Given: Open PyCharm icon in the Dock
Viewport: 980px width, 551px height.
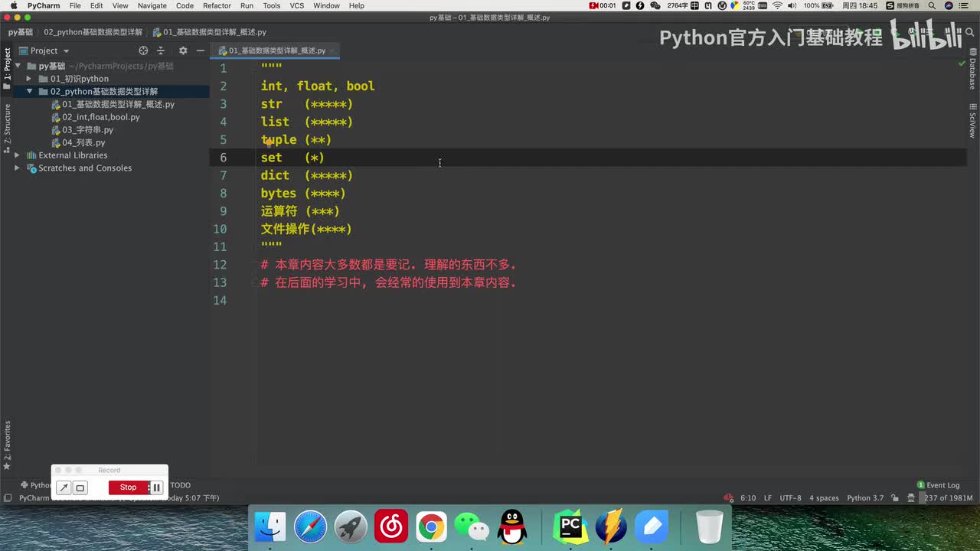Looking at the screenshot, I should pos(570,527).
